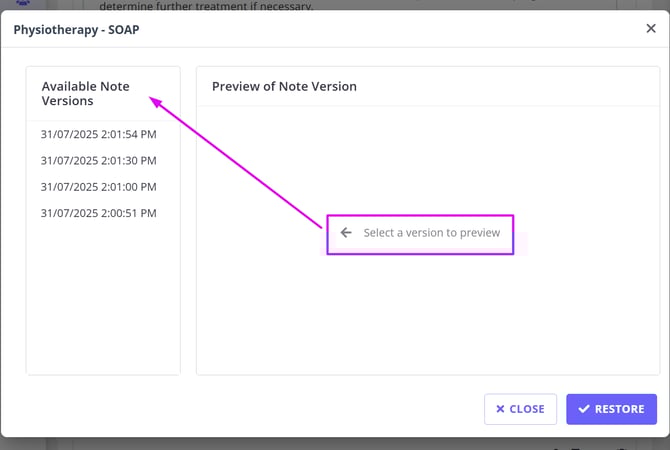Click the magenta arrowhead near the versions heading
670x450 pixels.
tap(154, 100)
